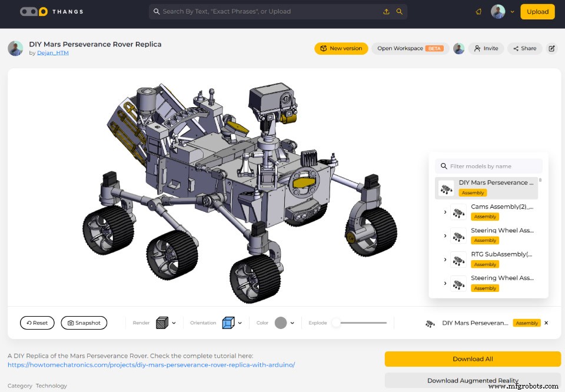Expand the RTG SubAssembly chevron
Screen dimensions: 565x392
pyautogui.click(x=445, y=259)
